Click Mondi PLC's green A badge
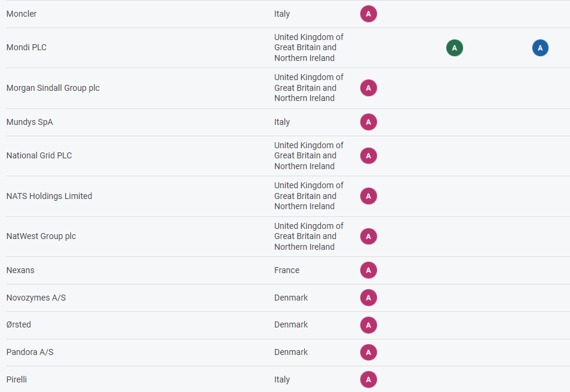This screenshot has width=570, height=392. point(454,48)
